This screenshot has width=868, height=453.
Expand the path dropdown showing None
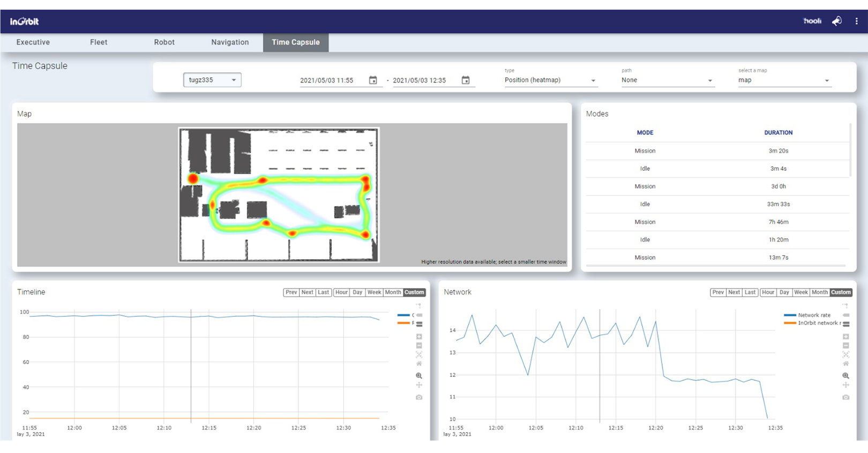coord(667,80)
